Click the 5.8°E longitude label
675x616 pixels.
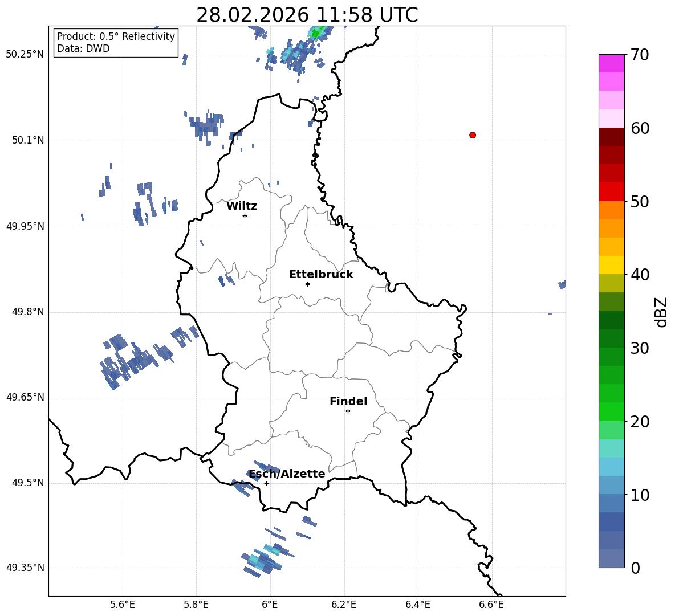click(196, 605)
